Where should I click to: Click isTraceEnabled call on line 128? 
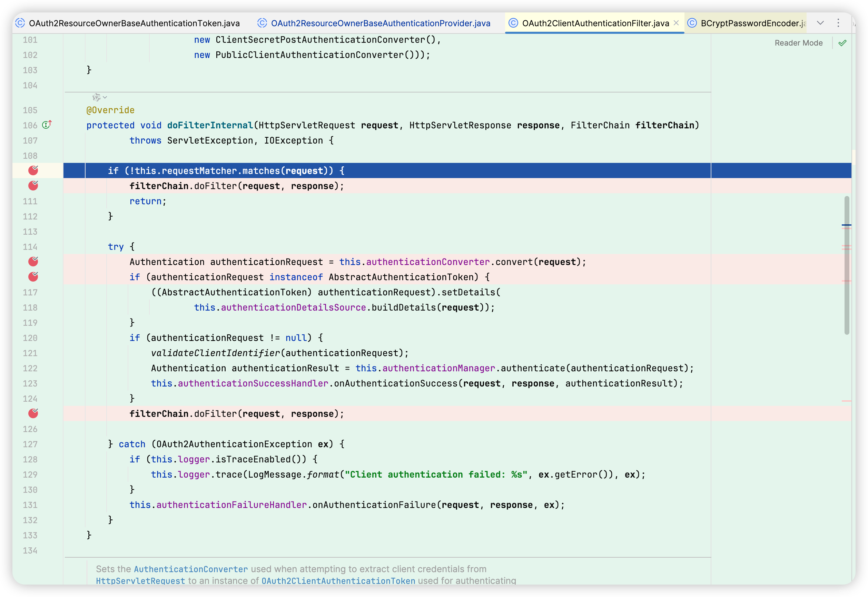click(253, 459)
